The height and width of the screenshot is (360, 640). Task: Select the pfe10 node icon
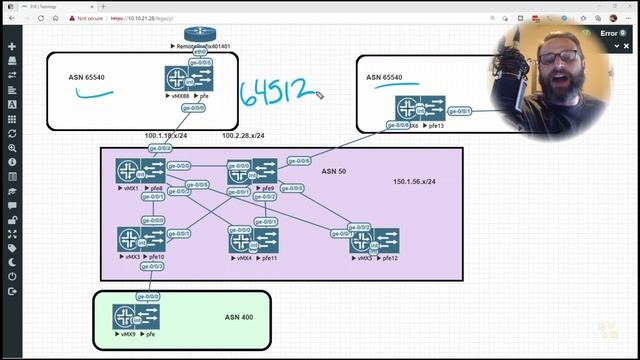(153, 239)
